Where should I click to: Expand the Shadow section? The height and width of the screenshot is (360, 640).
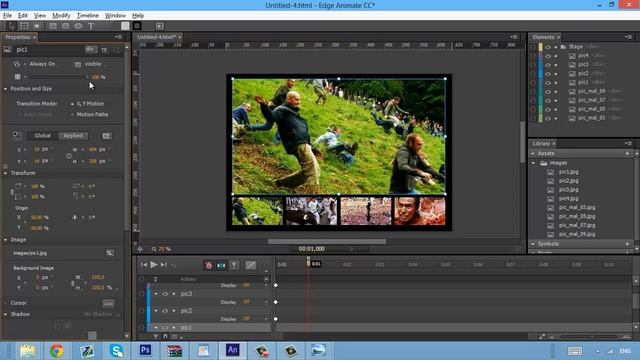coord(6,314)
